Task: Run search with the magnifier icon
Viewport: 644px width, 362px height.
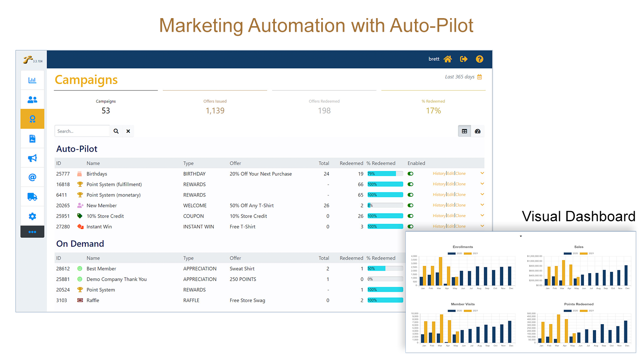Action: pyautogui.click(x=116, y=131)
